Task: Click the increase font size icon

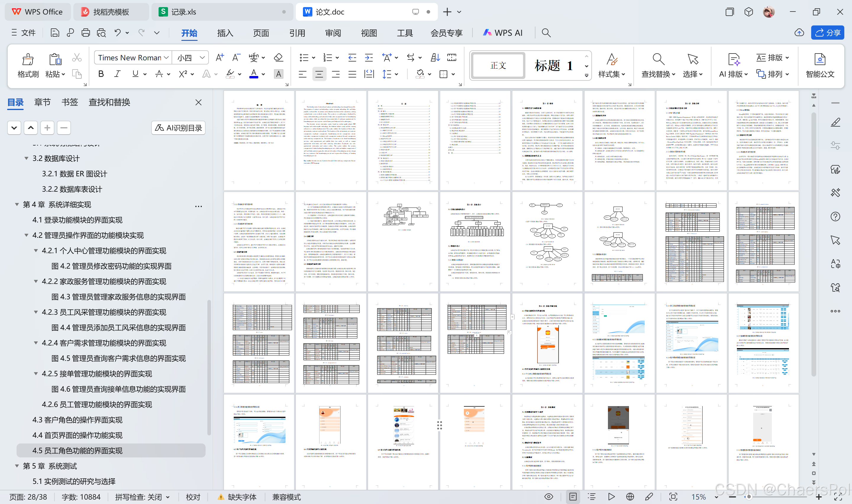Action: pyautogui.click(x=220, y=57)
